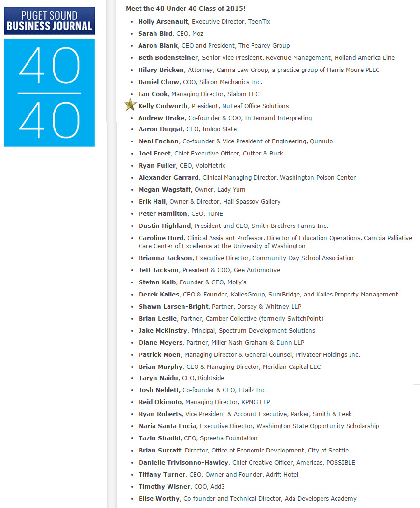Select Timothy Wisner, COO, Add3 line
The height and width of the screenshot is (508, 420).
point(182,487)
